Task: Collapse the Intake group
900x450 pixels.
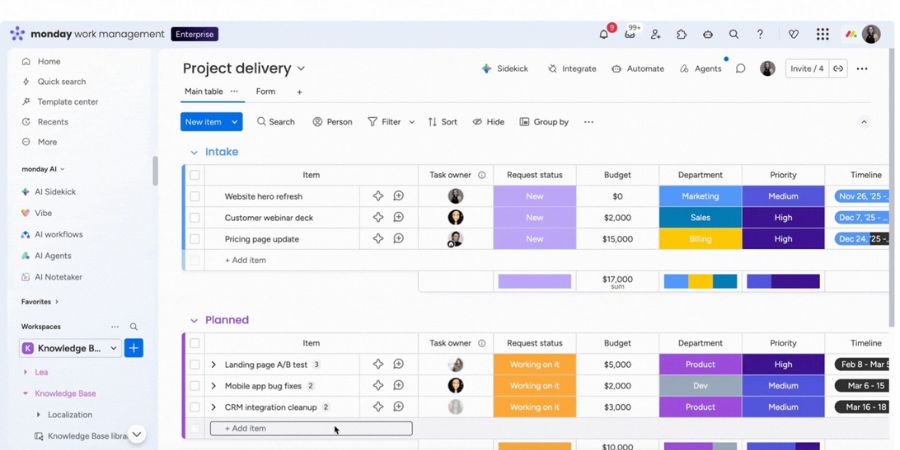Action: tap(194, 153)
